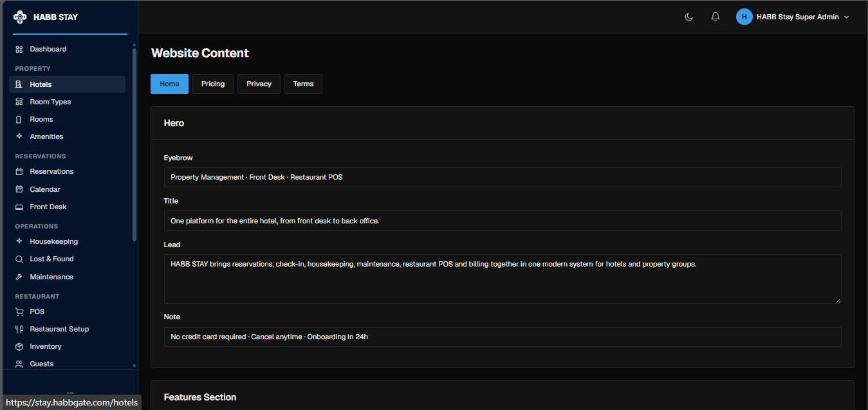868x410 pixels.
Task: Click the Lead textarea resize handle
Action: (x=838, y=300)
